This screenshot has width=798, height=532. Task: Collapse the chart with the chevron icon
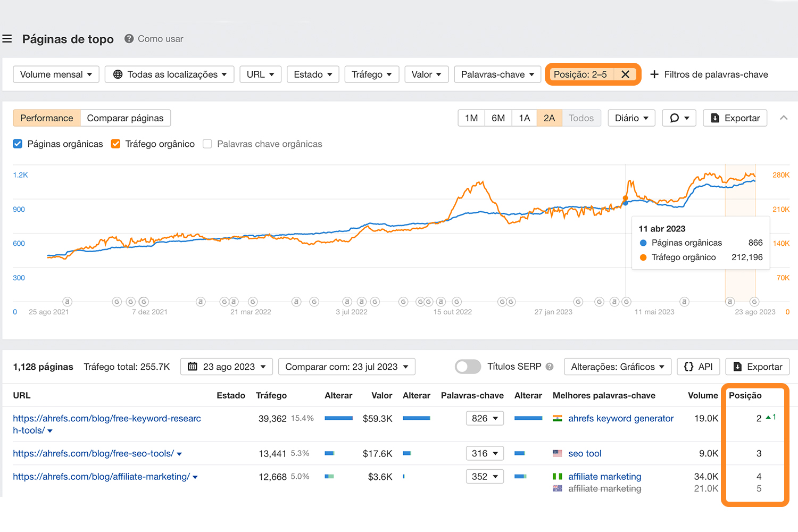point(784,118)
